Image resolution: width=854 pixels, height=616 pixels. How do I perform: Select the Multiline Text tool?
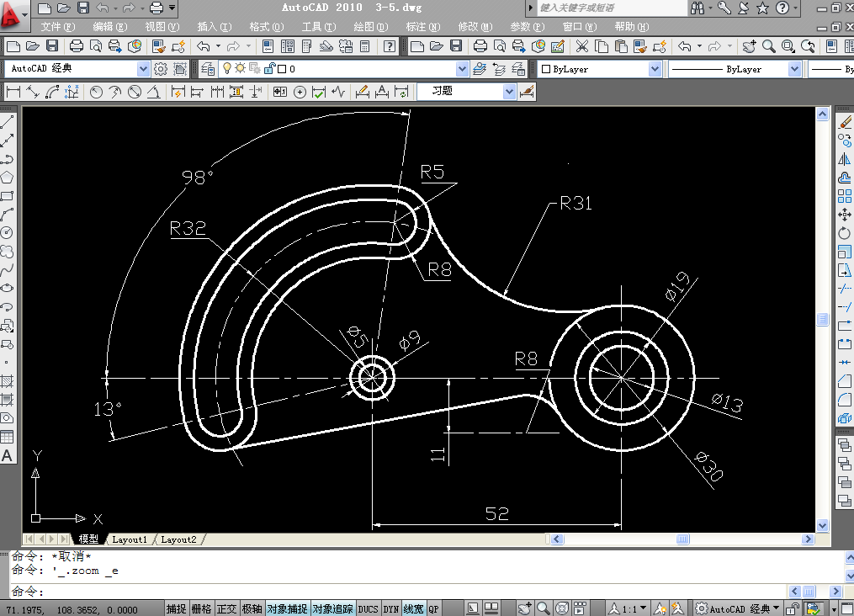pos(7,455)
